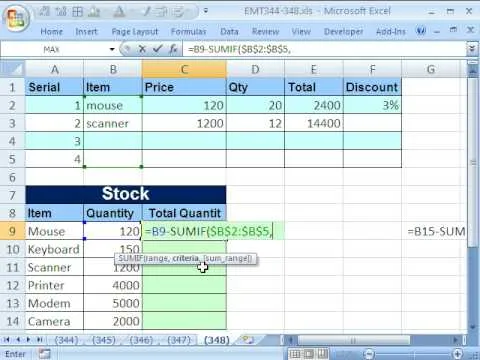Open the Add-Ins ribbon tab
The image size is (480, 360).
tap(391, 32)
